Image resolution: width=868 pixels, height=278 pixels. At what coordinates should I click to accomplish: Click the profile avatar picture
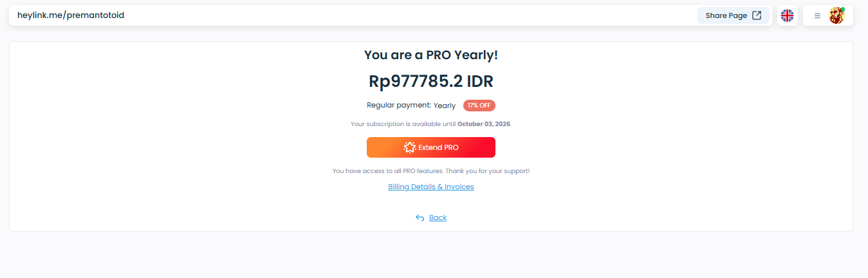click(x=836, y=16)
